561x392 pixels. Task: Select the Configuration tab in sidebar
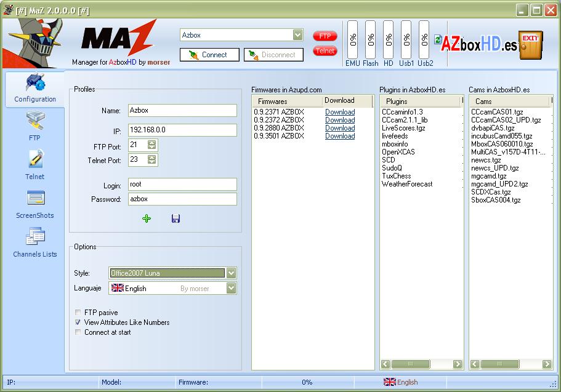(x=34, y=89)
